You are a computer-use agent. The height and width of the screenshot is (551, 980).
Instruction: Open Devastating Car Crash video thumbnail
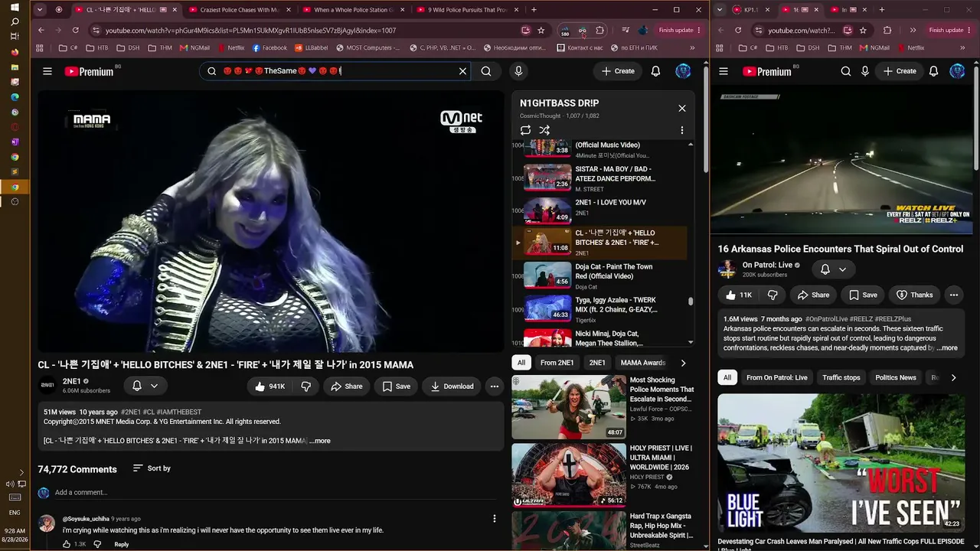point(841,462)
